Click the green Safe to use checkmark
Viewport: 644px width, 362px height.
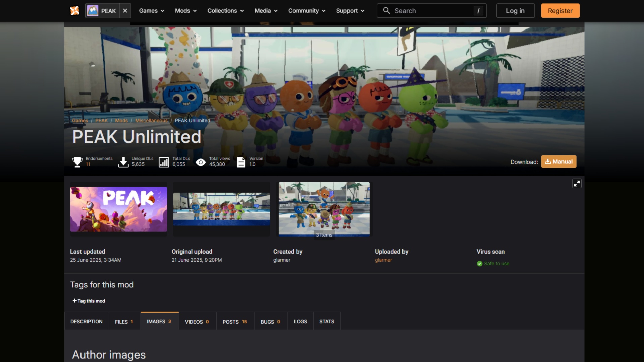click(480, 264)
